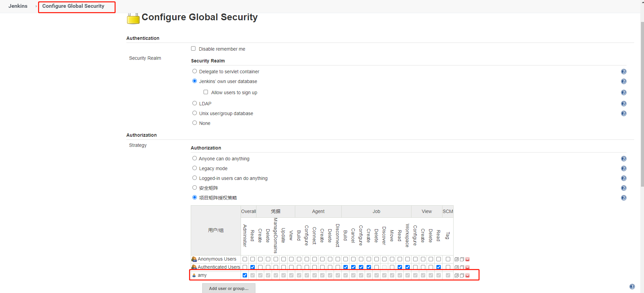Delete the Anonymous Users row

click(467, 259)
